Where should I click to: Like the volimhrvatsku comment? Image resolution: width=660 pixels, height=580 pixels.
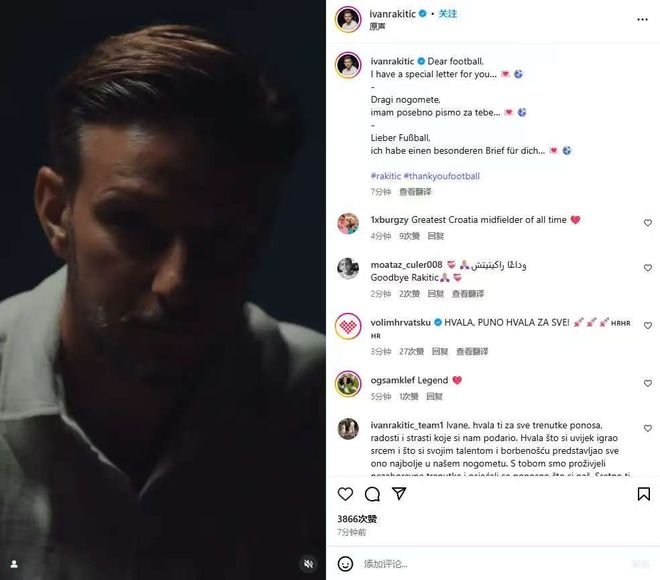(648, 325)
